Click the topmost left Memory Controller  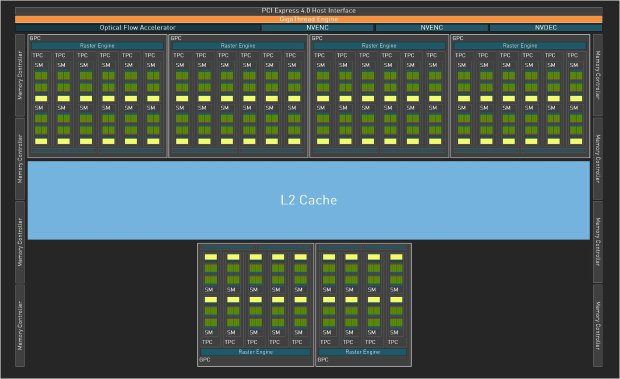pos(20,75)
